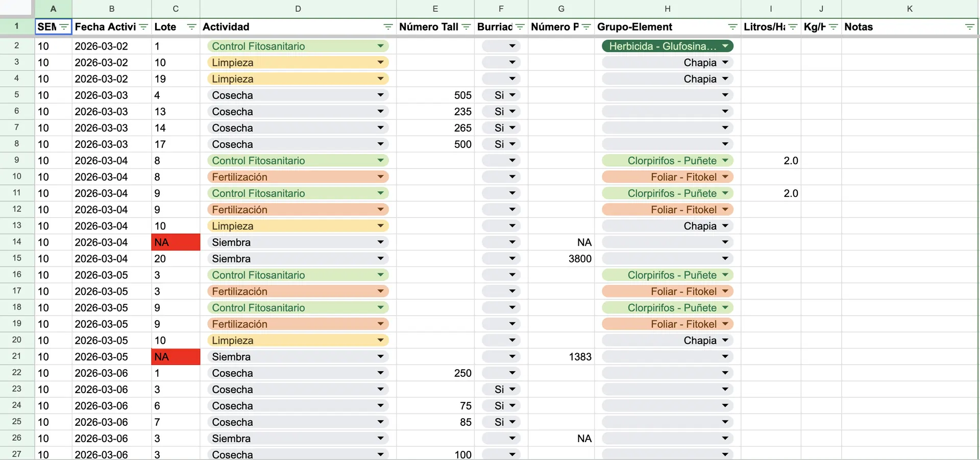
Task: Select tallos value 250 in row 22
Action: [435, 373]
